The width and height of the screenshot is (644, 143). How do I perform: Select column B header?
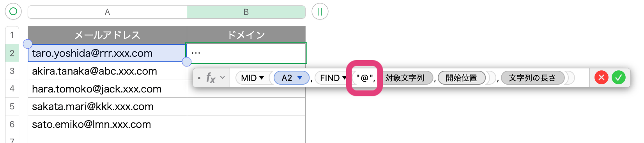[x=246, y=12]
